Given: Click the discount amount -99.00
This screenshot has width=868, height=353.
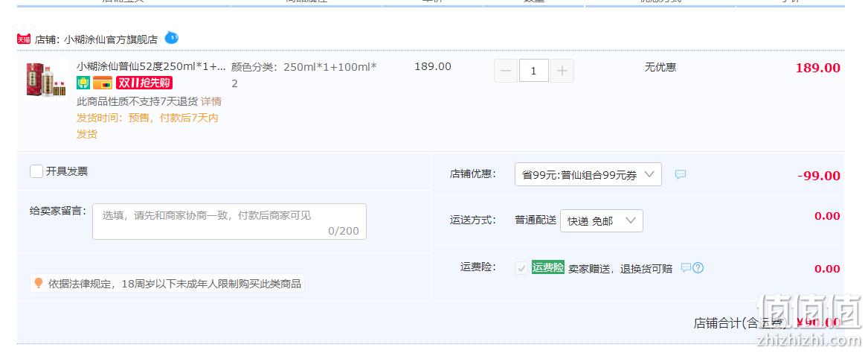Looking at the screenshot, I should (819, 176).
